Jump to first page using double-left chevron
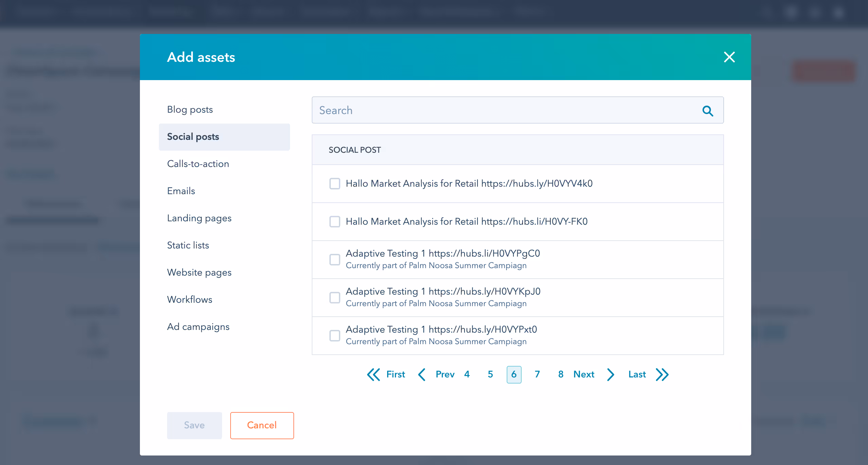This screenshot has width=868, height=465. pos(374,374)
